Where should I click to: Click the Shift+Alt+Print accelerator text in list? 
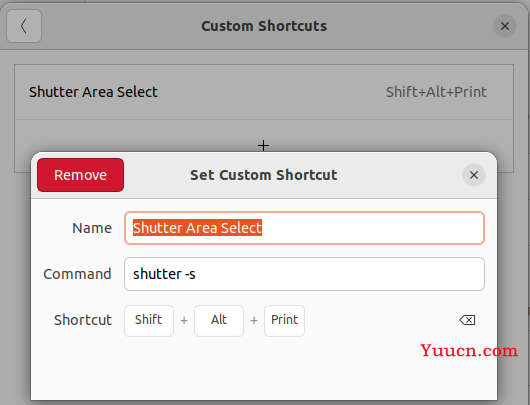pos(436,92)
